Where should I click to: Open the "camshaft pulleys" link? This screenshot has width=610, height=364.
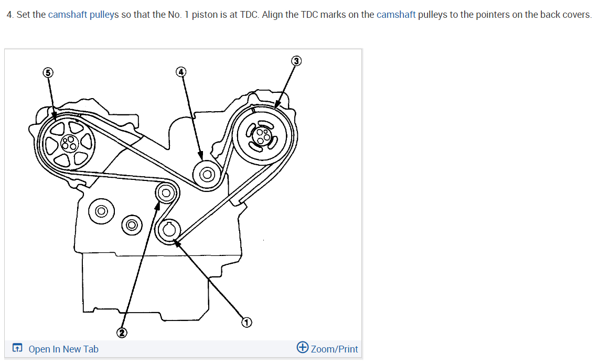click(83, 15)
